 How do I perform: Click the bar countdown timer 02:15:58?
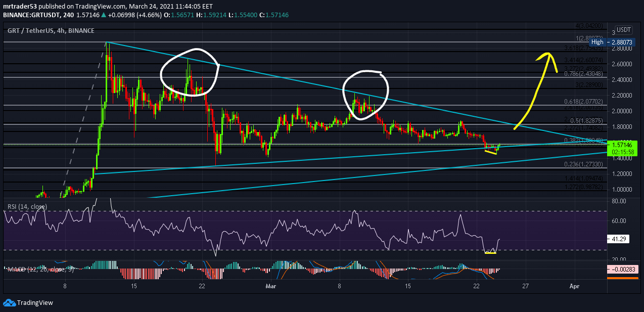pos(622,152)
